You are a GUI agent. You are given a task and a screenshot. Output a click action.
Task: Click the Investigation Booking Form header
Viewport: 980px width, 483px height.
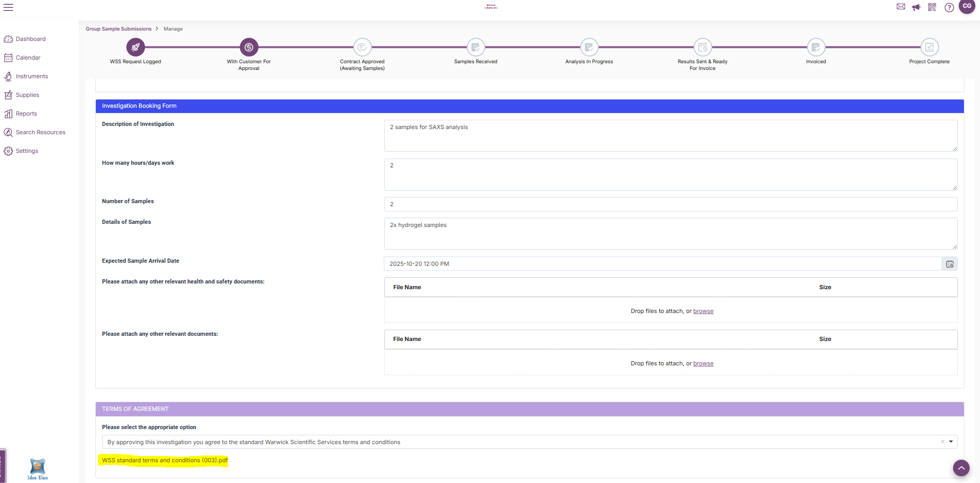pos(529,106)
